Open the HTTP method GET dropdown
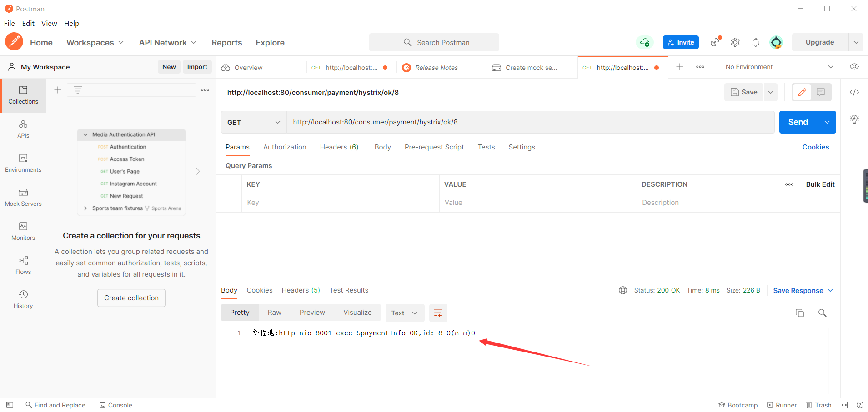Viewport: 868px width, 412px height. pos(254,122)
